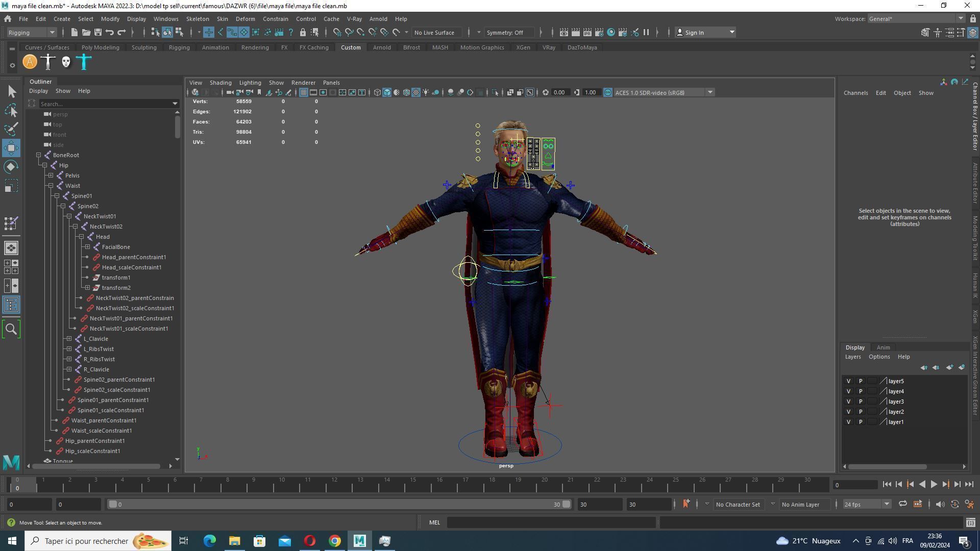Create a new scene from status line
980x551 pixels.
pos(74,32)
